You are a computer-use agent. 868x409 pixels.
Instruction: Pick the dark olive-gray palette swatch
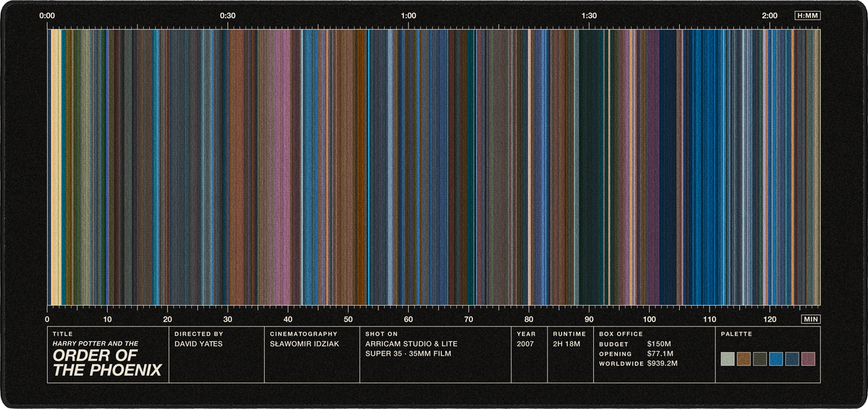pos(759,359)
